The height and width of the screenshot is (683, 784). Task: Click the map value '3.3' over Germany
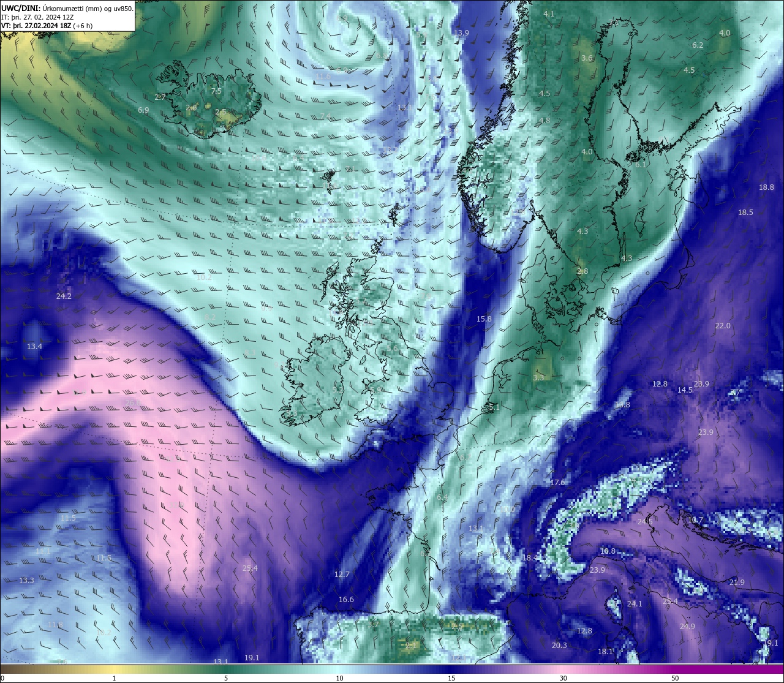pos(538,377)
